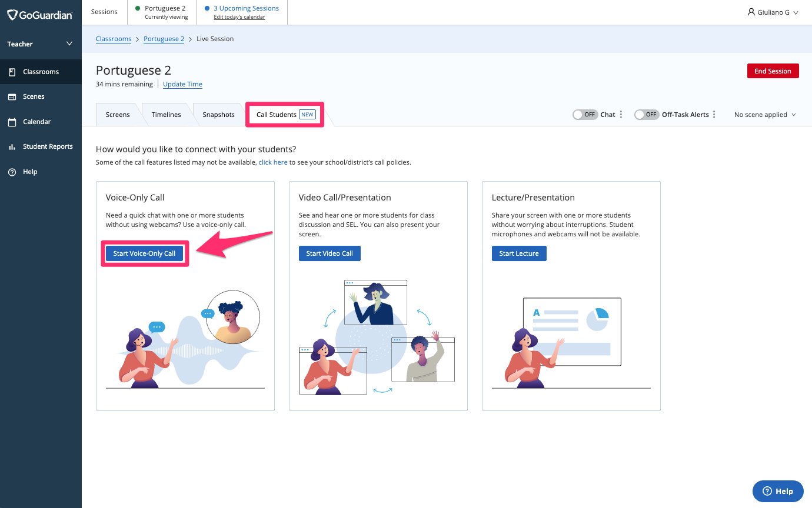Open Chat options three-dot menu

click(x=621, y=115)
